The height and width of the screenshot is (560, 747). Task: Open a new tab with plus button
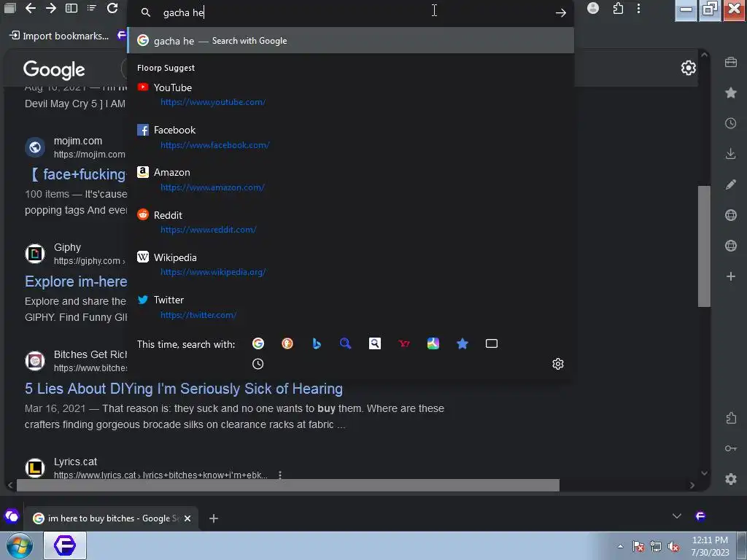[214, 518]
